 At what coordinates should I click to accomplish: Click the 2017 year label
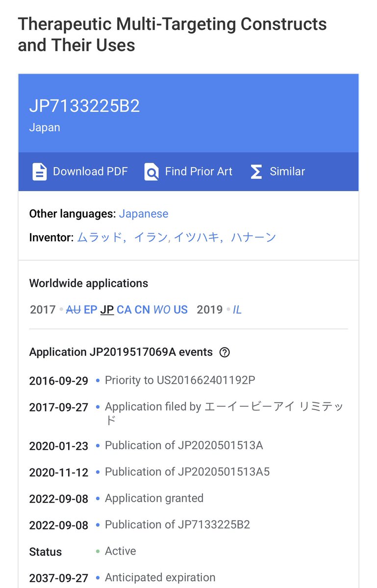coord(43,310)
